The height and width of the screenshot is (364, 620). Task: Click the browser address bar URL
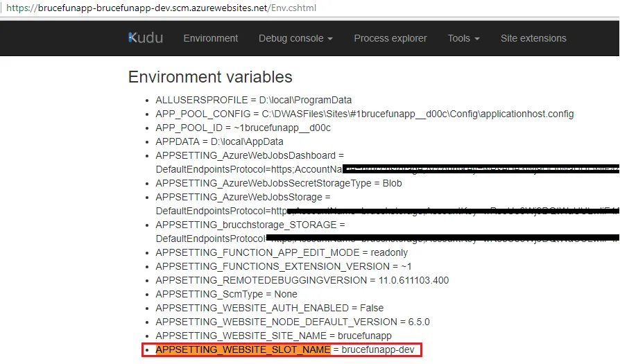[x=162, y=8]
